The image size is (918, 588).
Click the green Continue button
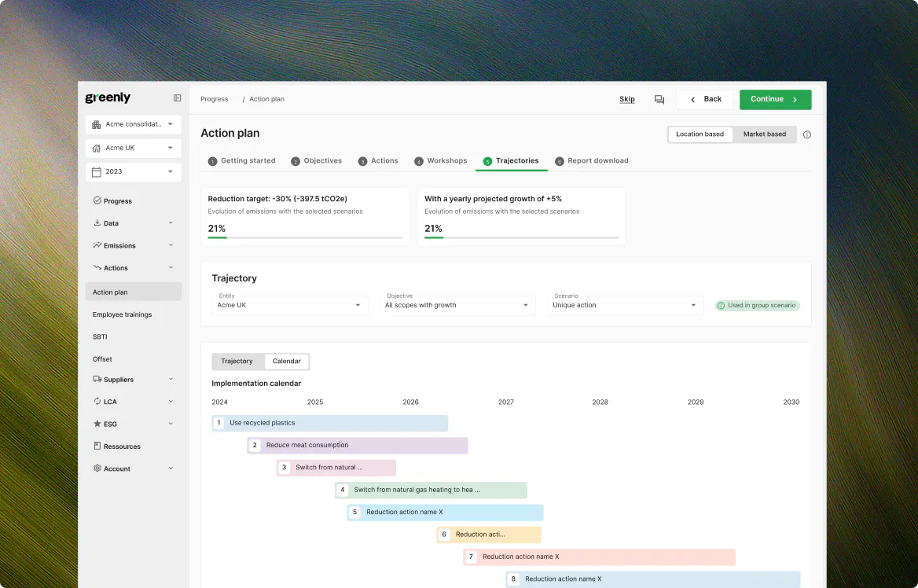click(x=775, y=100)
